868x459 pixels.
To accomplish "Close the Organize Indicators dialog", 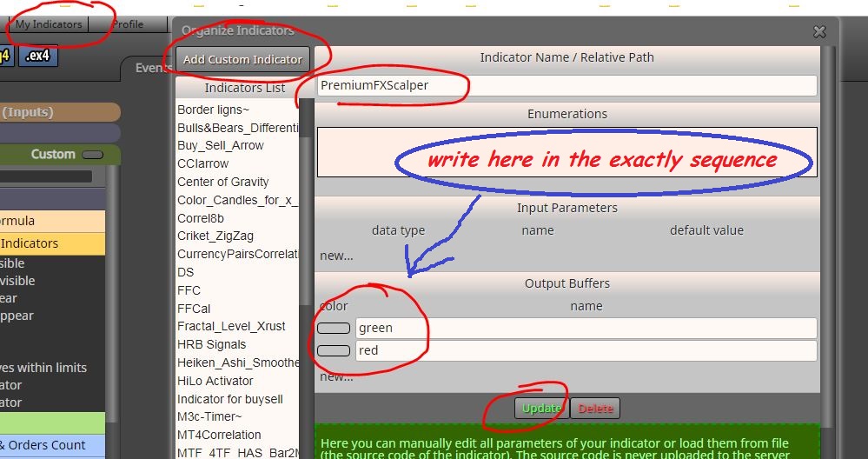I will (x=819, y=32).
